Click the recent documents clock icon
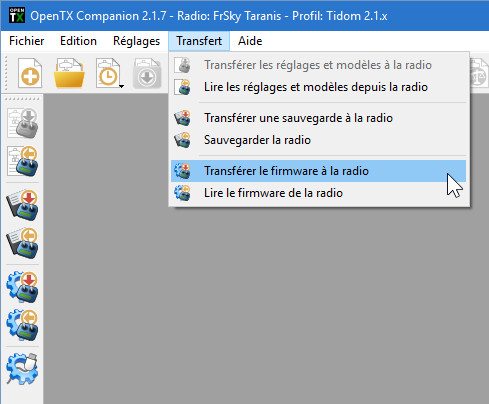Viewport: 489px width, 404px height. [x=107, y=73]
